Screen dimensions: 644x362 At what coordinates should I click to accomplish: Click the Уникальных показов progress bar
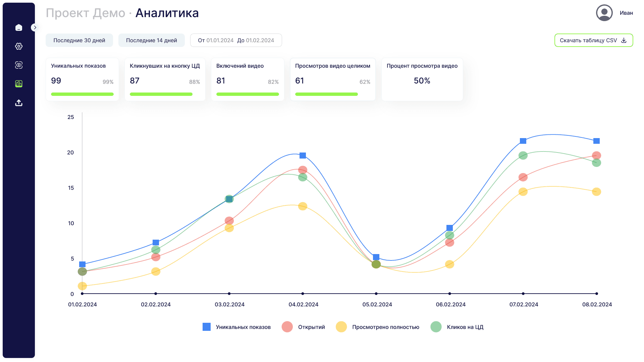(x=82, y=94)
